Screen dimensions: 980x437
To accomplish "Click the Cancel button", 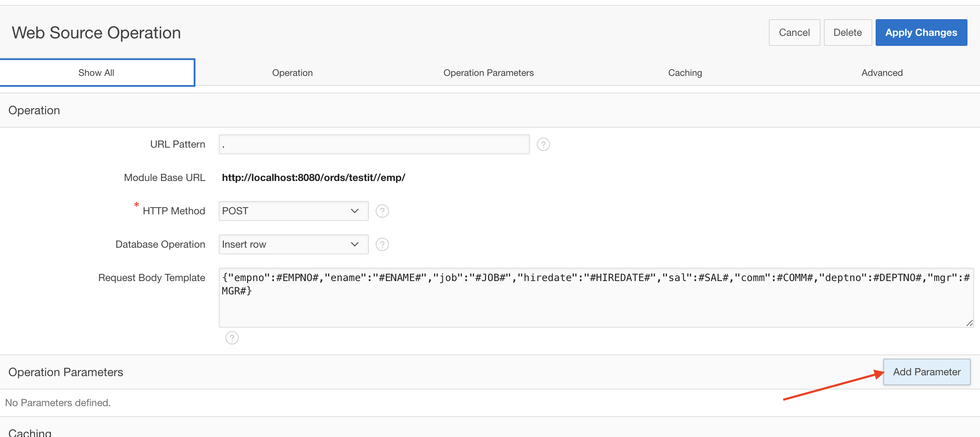I will 794,33.
